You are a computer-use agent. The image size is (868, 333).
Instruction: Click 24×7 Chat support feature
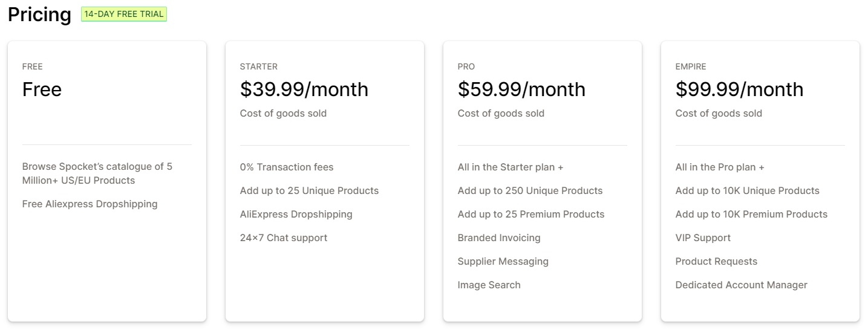click(284, 238)
